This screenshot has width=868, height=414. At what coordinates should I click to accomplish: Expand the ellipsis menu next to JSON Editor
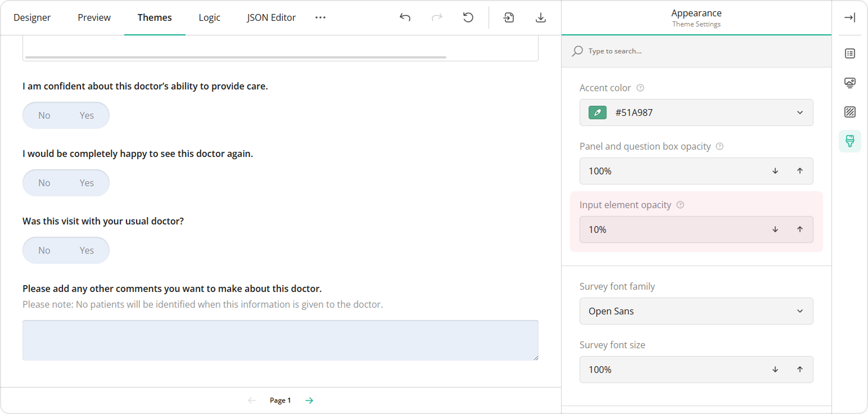click(320, 17)
